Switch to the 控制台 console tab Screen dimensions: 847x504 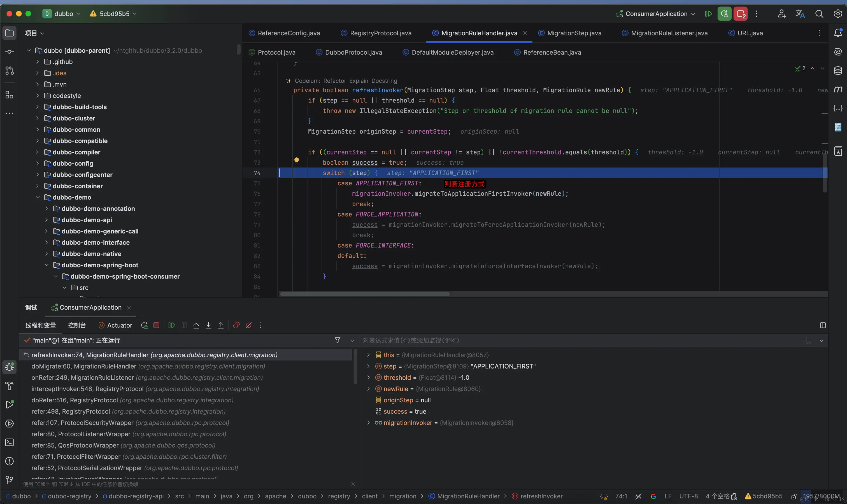pos(77,325)
